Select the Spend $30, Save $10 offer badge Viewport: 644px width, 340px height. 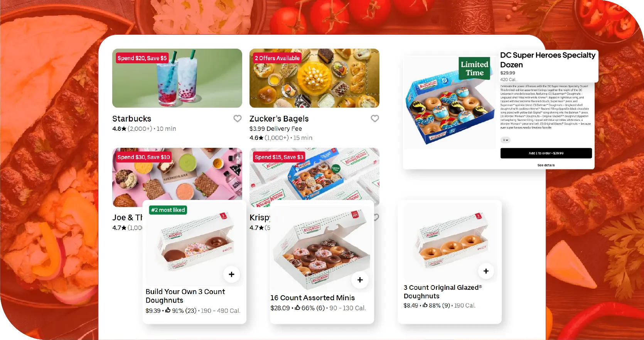click(143, 157)
